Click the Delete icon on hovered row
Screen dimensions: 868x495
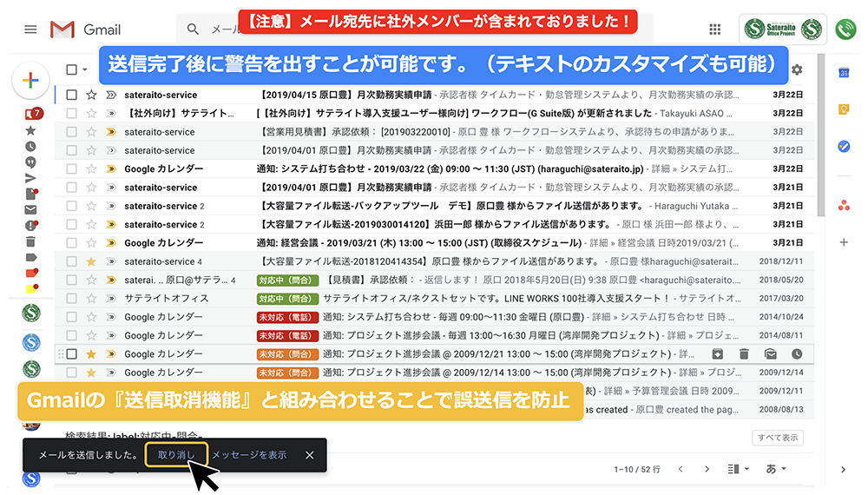coord(744,353)
